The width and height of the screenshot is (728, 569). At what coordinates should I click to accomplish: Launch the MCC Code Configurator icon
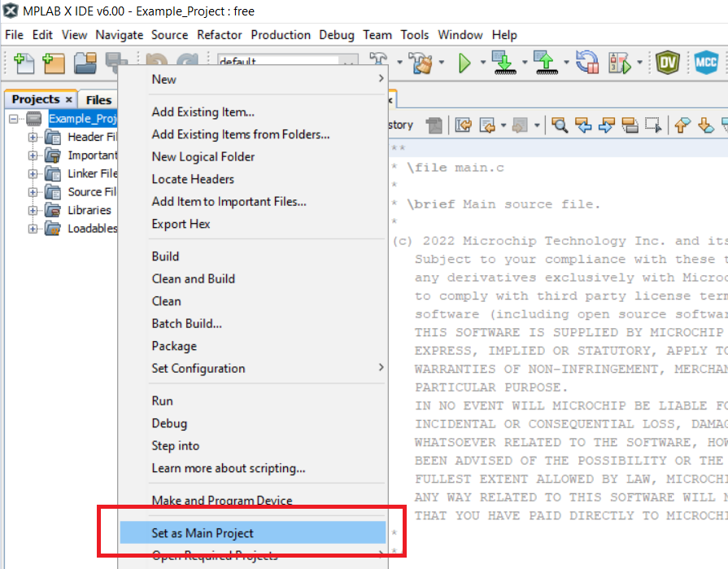[x=705, y=63]
